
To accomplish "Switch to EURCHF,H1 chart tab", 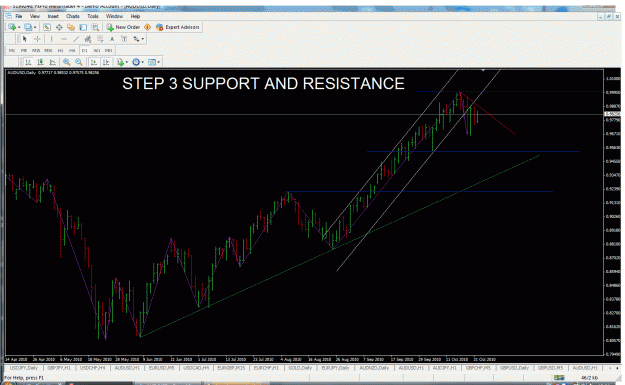I will [x=266, y=368].
